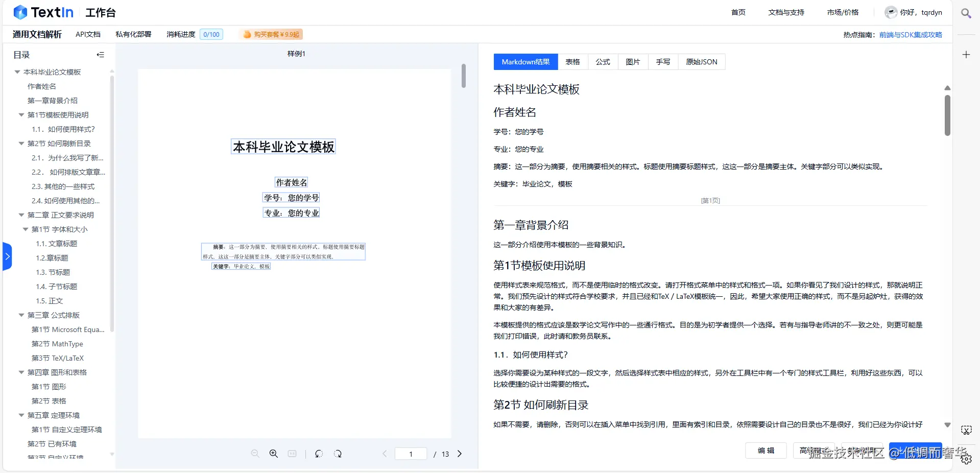Click the 编辑 button
980x473 pixels.
pyautogui.click(x=766, y=451)
